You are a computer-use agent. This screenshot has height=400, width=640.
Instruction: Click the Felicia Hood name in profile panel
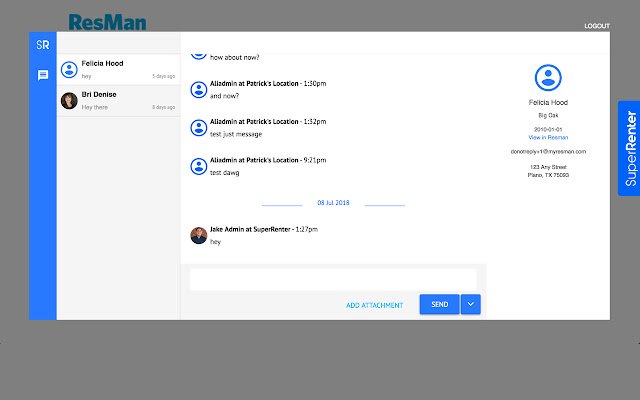tap(548, 102)
